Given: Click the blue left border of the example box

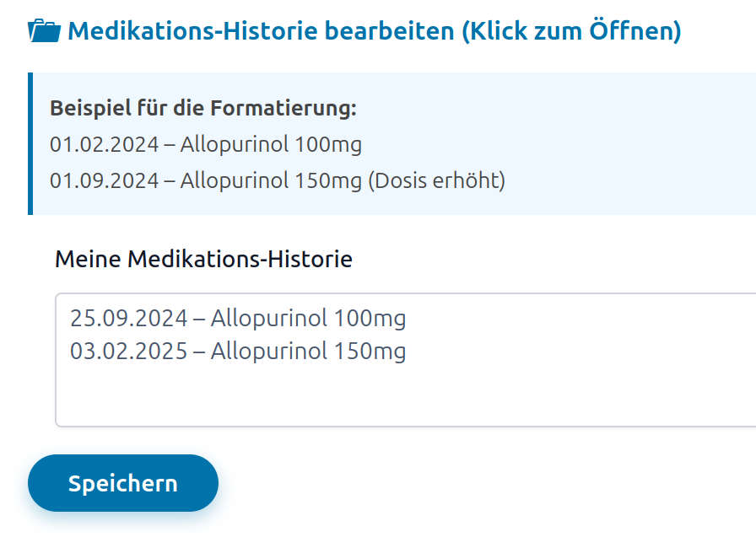Looking at the screenshot, I should tap(30, 143).
